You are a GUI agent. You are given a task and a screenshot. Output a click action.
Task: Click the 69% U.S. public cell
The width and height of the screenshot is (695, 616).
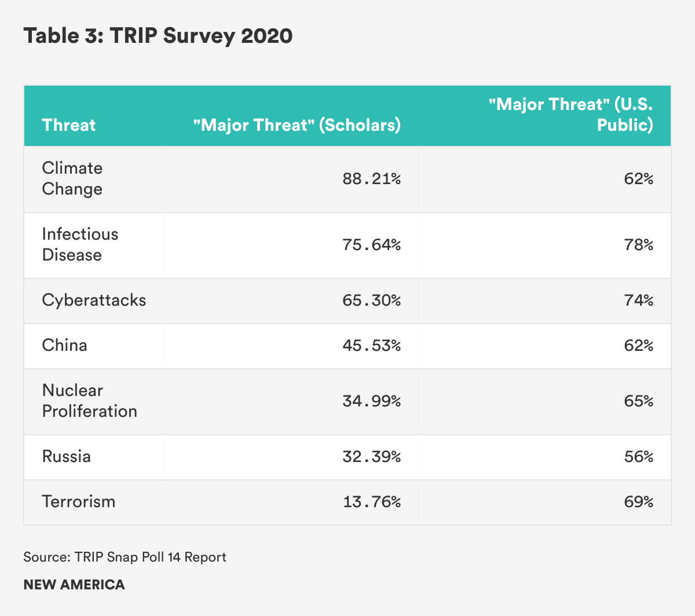[x=638, y=502]
